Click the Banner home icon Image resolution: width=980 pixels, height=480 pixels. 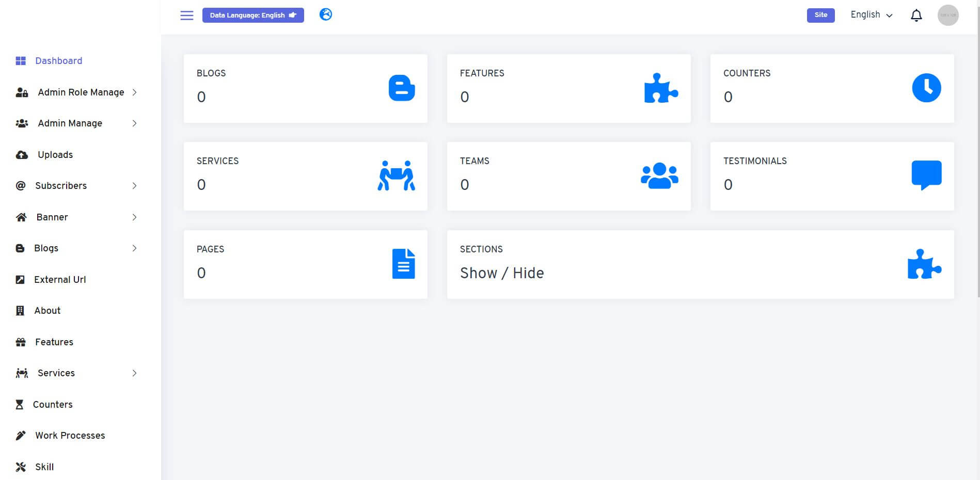click(21, 217)
